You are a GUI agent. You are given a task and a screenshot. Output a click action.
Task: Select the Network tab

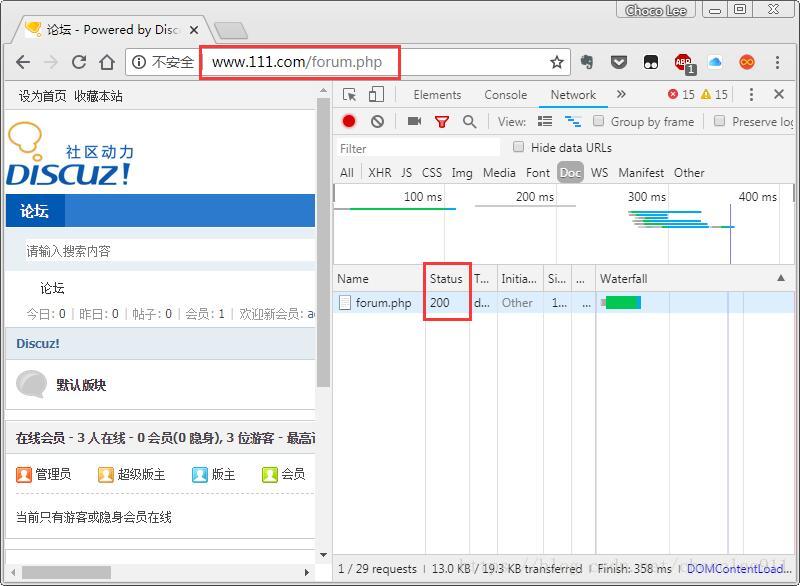(573, 95)
